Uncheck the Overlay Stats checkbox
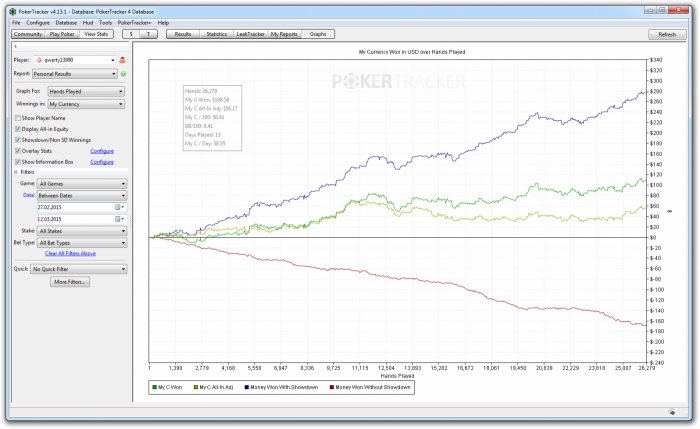Image resolution: width=700 pixels, height=429 pixels. click(18, 151)
